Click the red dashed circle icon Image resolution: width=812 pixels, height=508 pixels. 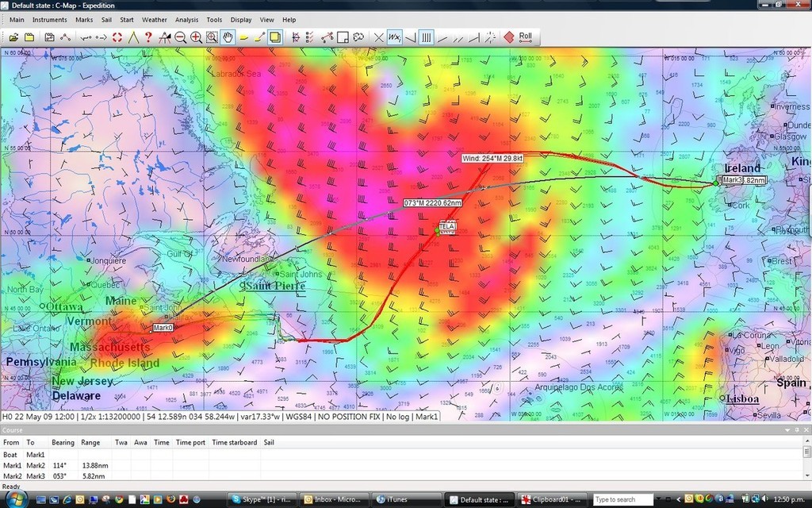[117, 37]
